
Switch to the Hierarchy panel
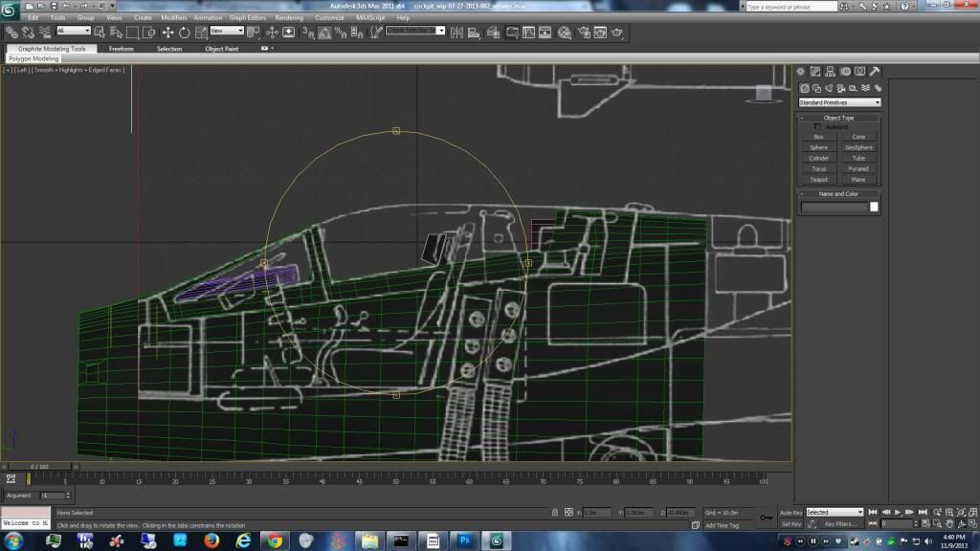tap(830, 71)
